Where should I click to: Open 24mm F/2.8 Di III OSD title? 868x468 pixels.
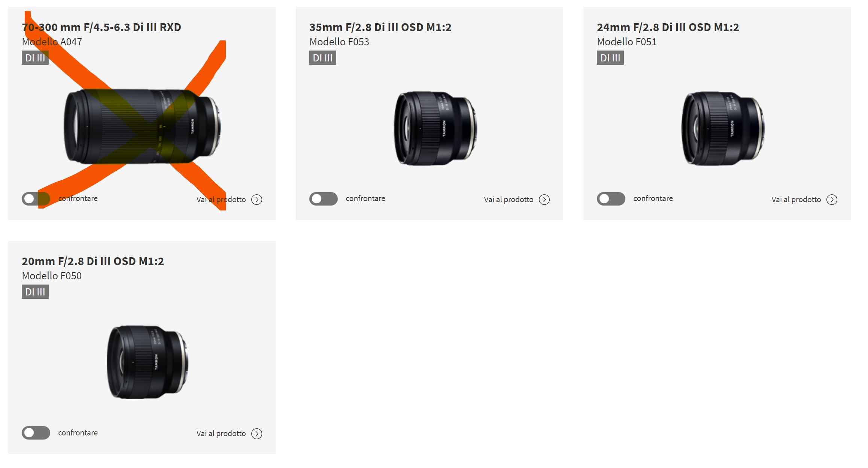click(x=668, y=27)
